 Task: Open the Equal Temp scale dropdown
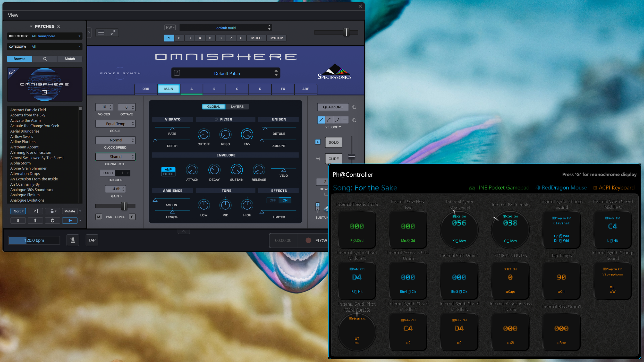coord(115,124)
